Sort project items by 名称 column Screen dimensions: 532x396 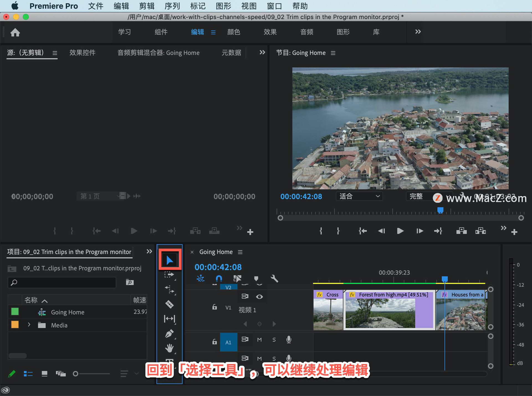pos(31,300)
